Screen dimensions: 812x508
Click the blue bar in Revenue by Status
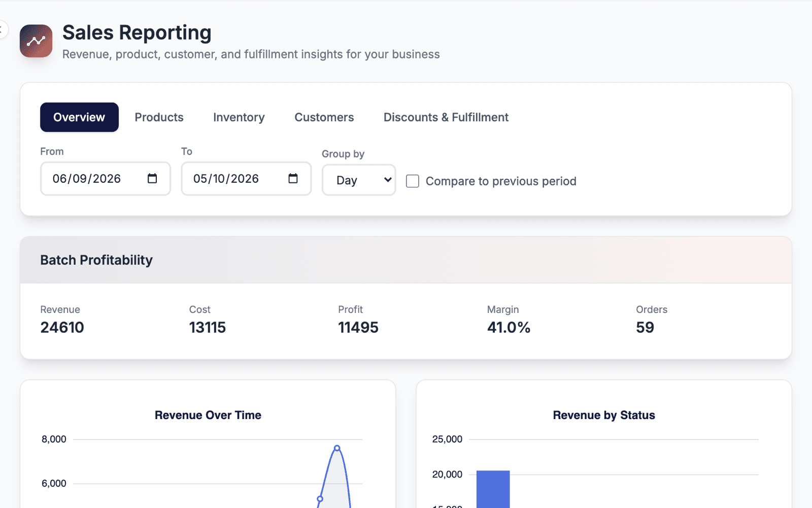[493, 489]
